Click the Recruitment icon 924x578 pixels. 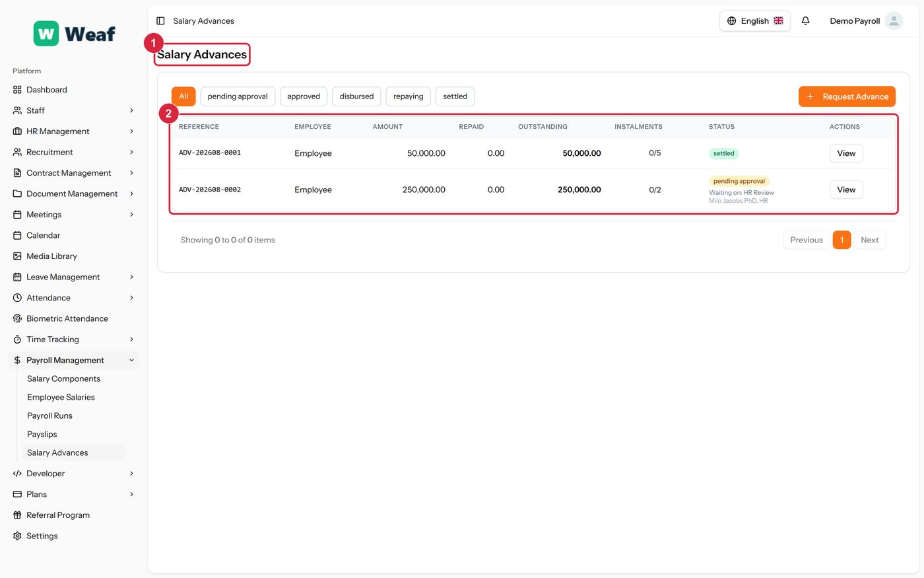point(17,152)
